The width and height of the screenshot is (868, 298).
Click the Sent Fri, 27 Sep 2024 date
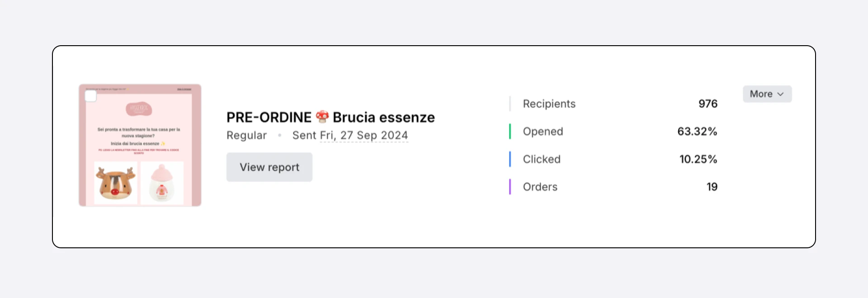click(x=350, y=135)
